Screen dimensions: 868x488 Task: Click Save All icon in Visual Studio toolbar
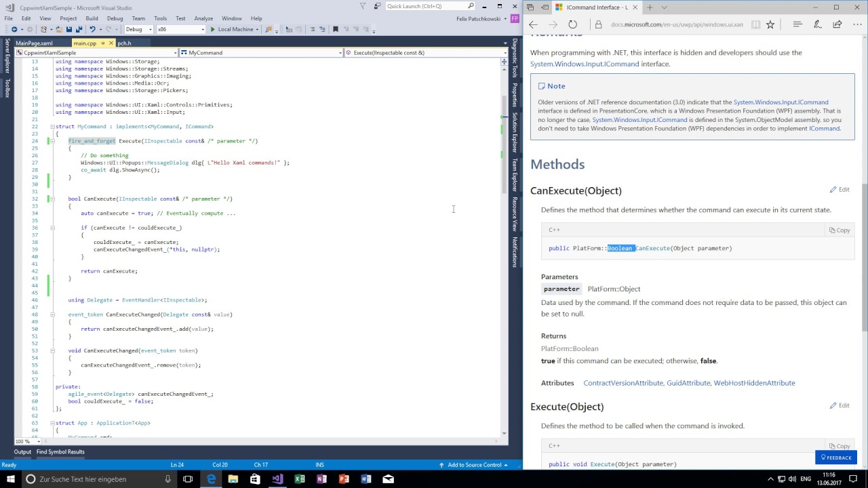click(79, 29)
